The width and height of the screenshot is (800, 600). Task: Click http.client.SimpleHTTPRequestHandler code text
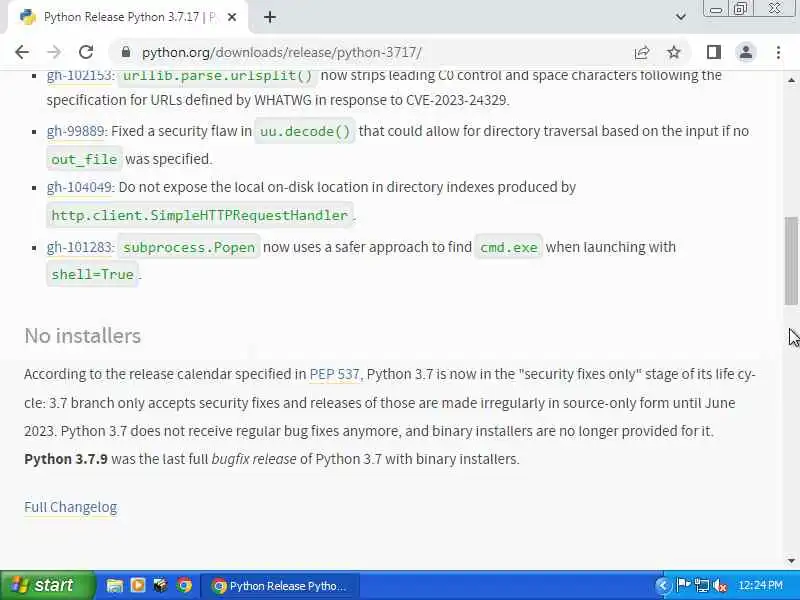(x=199, y=215)
